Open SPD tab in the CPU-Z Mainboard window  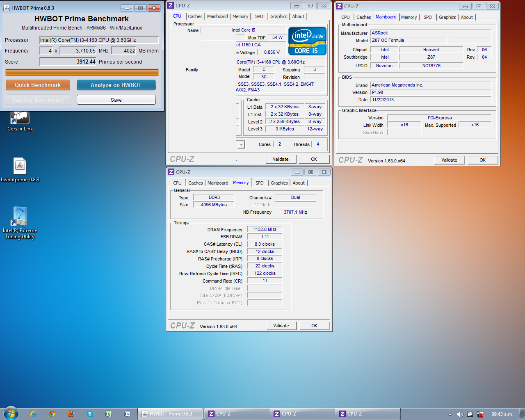(x=428, y=17)
